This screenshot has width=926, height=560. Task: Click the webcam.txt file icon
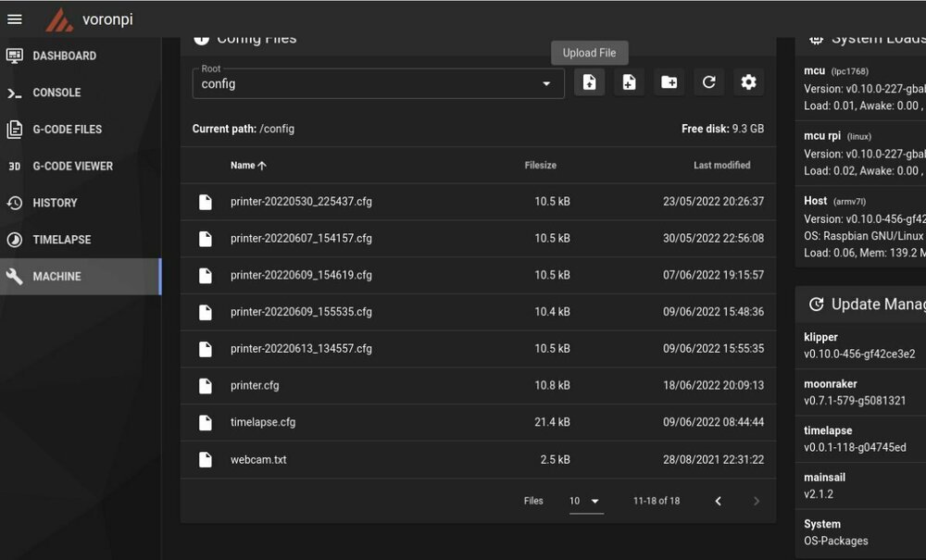click(x=205, y=460)
